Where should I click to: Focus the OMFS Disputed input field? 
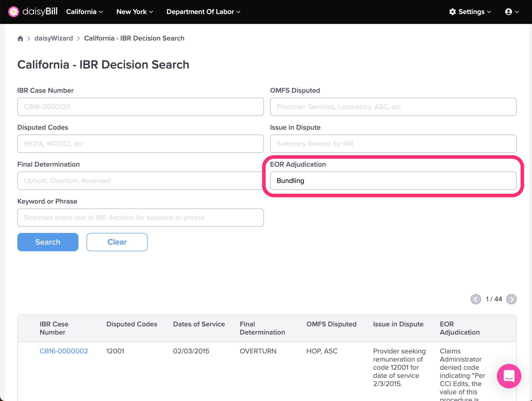click(x=393, y=107)
